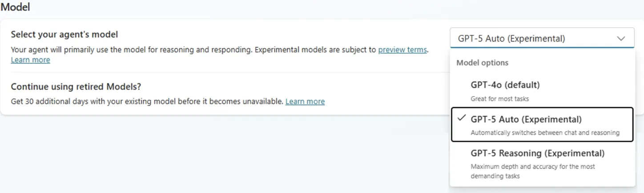Click the checkmark icon beside GPT-5 Auto
The width and height of the screenshot is (644, 193).
click(461, 118)
